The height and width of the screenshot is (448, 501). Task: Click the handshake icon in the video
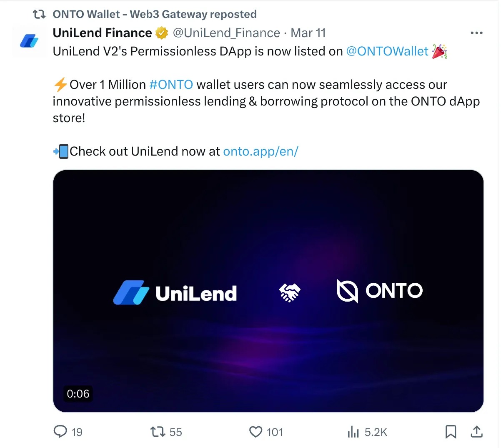(289, 292)
